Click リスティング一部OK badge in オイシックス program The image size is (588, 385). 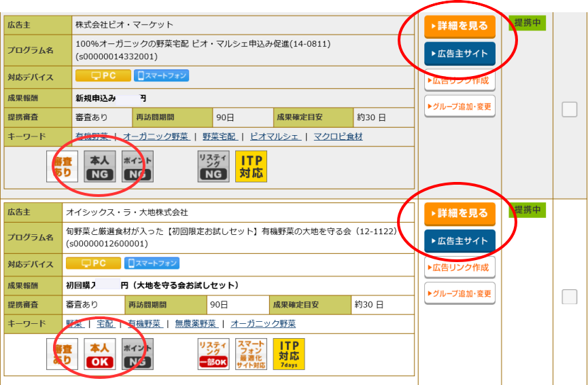(x=213, y=354)
